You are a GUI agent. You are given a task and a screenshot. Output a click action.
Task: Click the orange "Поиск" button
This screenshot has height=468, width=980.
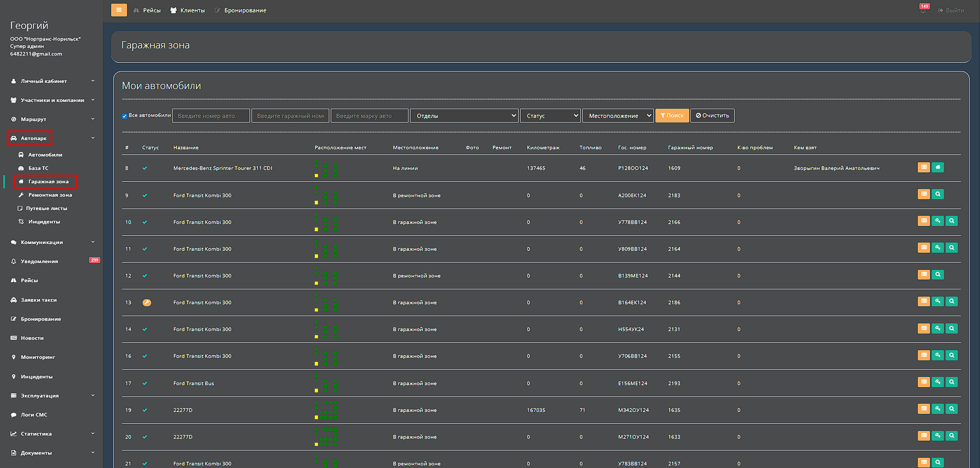pos(672,115)
